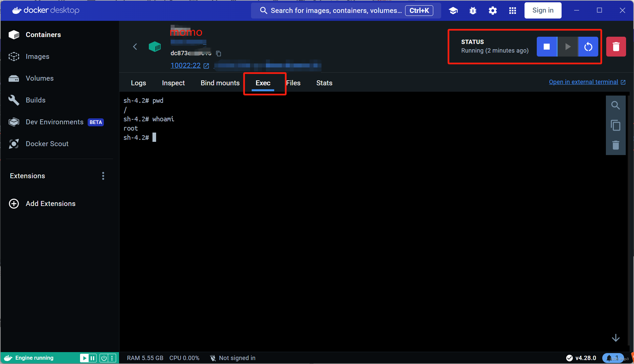The height and width of the screenshot is (364, 634).
Task: Click Add Extensions
Action: coord(42,204)
